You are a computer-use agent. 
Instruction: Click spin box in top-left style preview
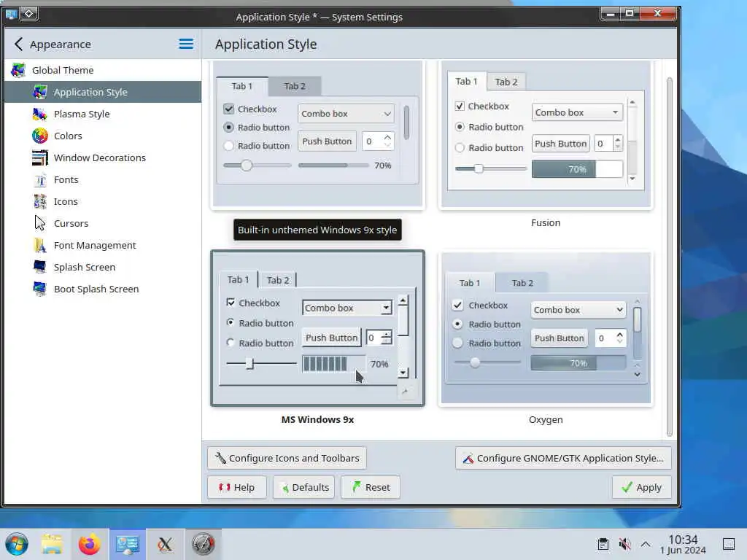point(378,141)
